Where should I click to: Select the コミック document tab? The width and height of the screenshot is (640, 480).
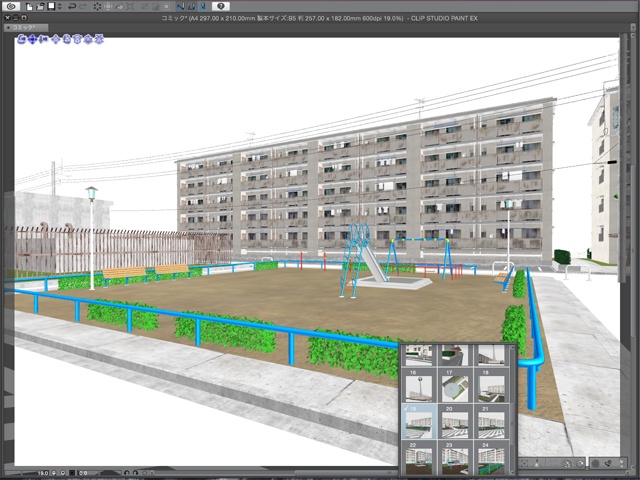(26, 27)
